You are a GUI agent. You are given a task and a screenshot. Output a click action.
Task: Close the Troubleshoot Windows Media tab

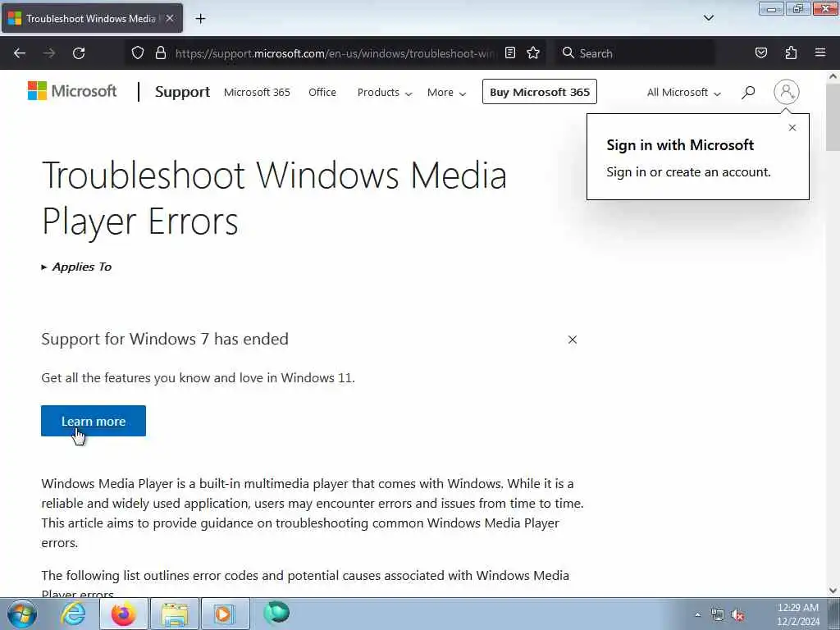click(170, 18)
